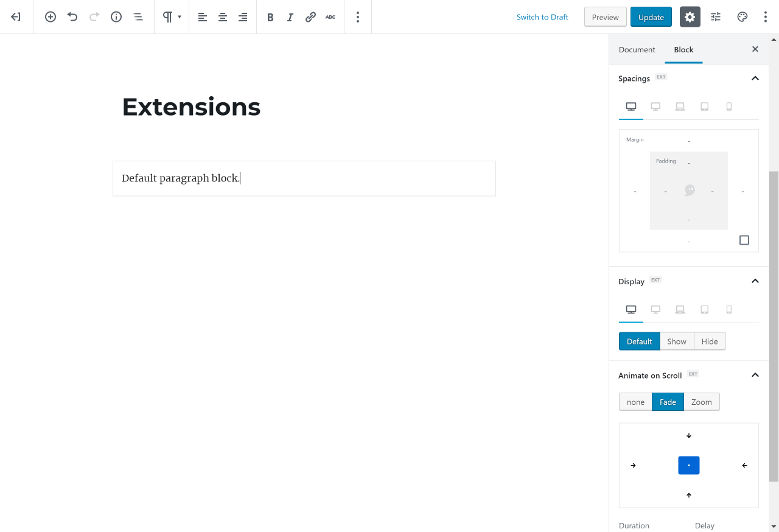This screenshot has width=779, height=532.
Task: Open the paragraph block type dropdown
Action: (172, 17)
